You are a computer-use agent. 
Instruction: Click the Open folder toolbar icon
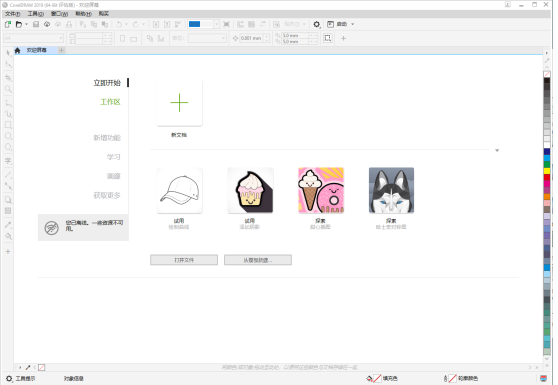coord(19,24)
